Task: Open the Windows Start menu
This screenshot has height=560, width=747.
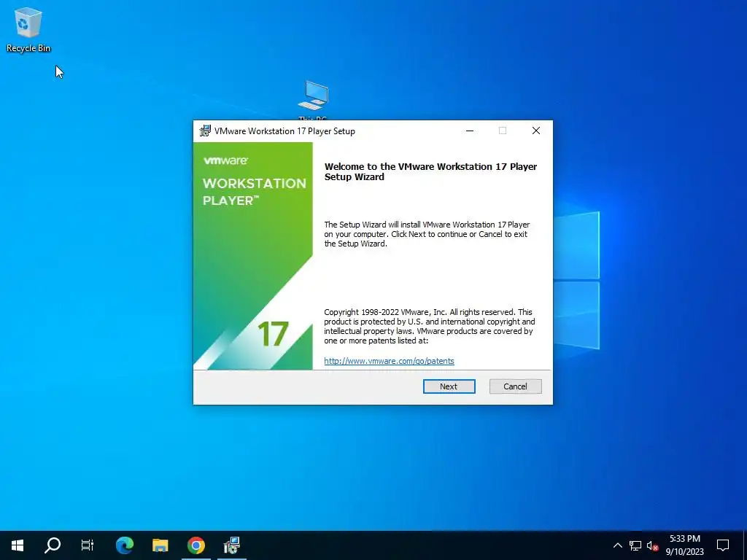Action: 18,545
